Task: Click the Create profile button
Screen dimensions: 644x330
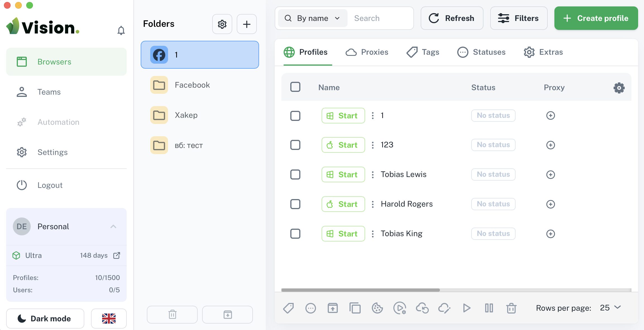Action: pos(596,18)
